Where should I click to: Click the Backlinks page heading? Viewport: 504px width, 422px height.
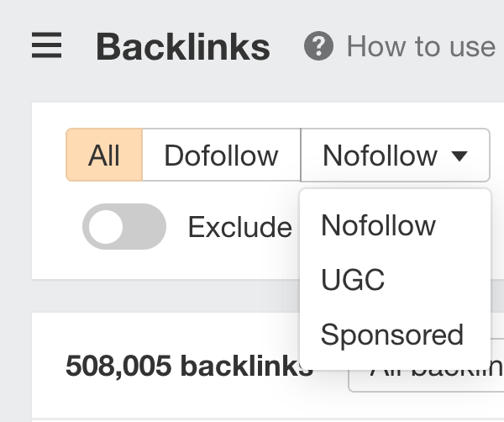click(x=183, y=47)
